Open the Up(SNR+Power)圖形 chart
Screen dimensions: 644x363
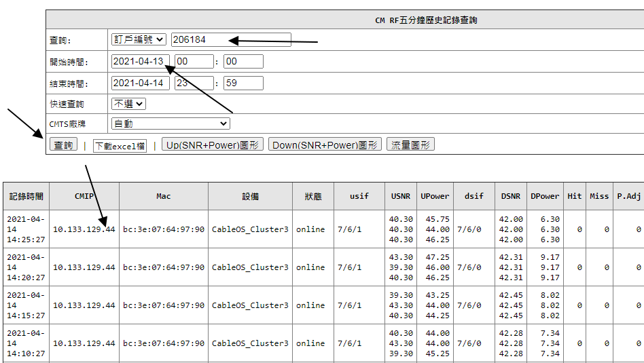tap(213, 145)
